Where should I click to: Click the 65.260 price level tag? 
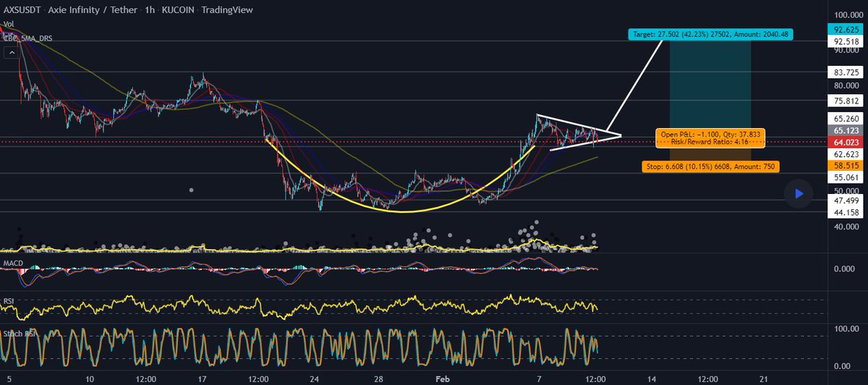[x=846, y=118]
